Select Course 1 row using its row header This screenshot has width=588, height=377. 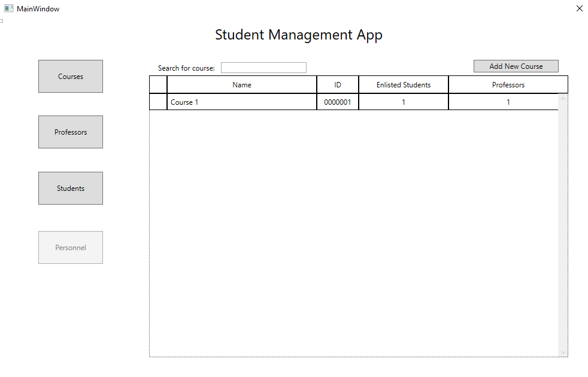click(158, 102)
